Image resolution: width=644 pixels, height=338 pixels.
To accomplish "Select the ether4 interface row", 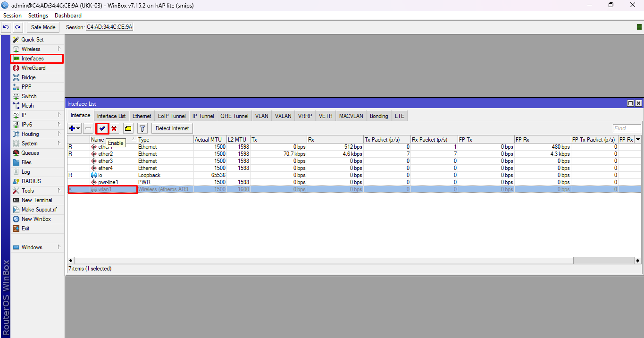I will 354,168.
